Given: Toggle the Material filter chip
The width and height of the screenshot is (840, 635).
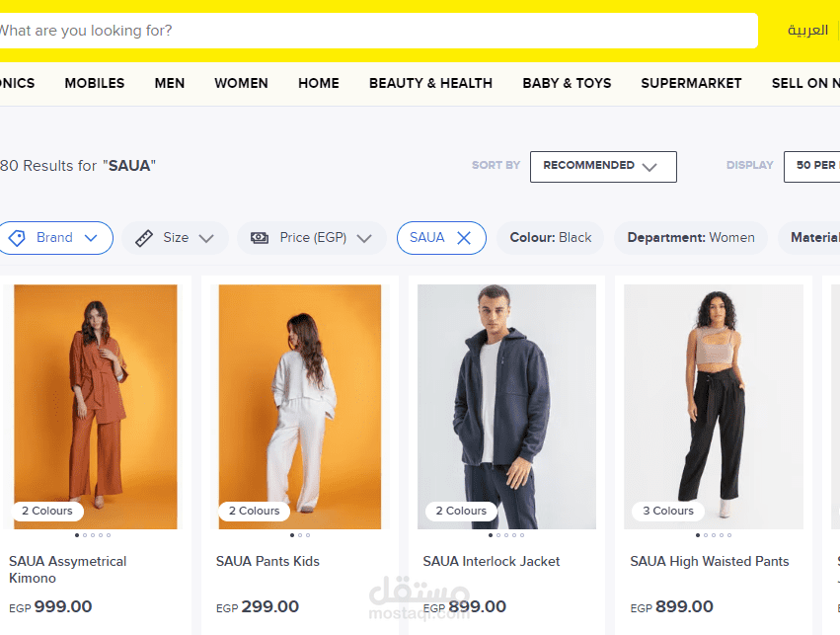Looking at the screenshot, I should 809,238.
